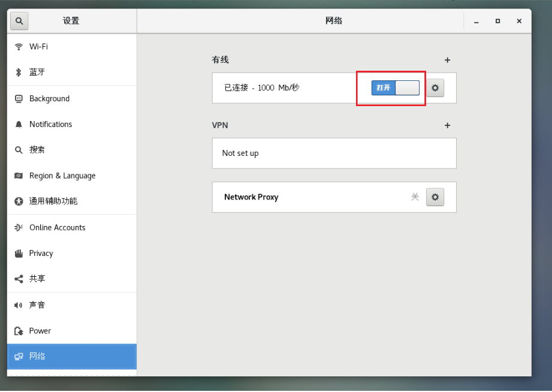Click the Privacy hand icon
Screen dimensions: 552x392
pos(19,253)
